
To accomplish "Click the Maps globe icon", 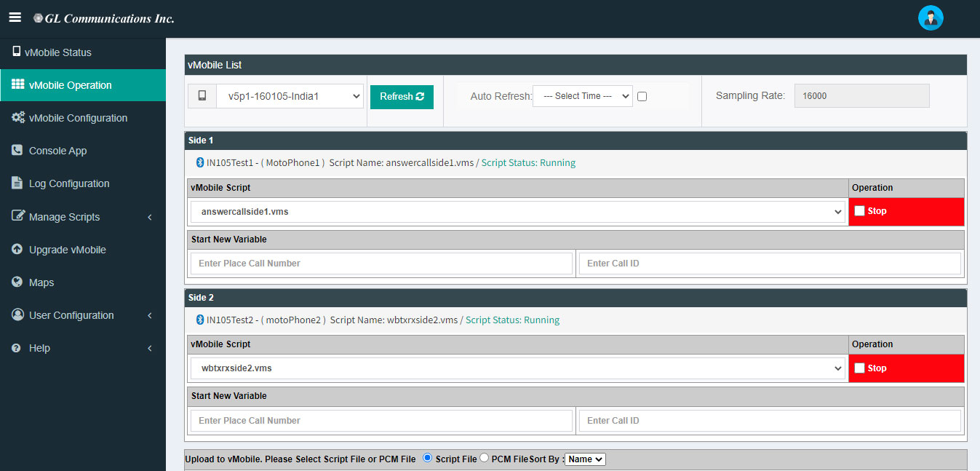I will (17, 282).
